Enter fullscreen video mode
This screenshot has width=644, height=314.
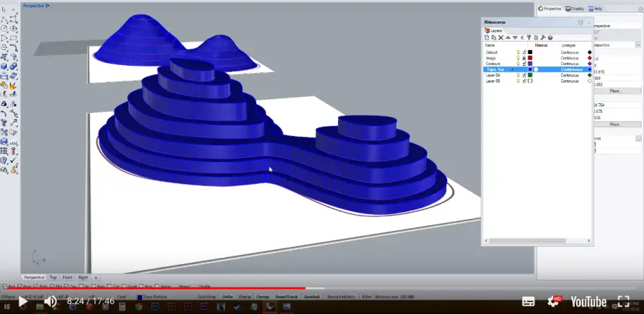coord(623,302)
